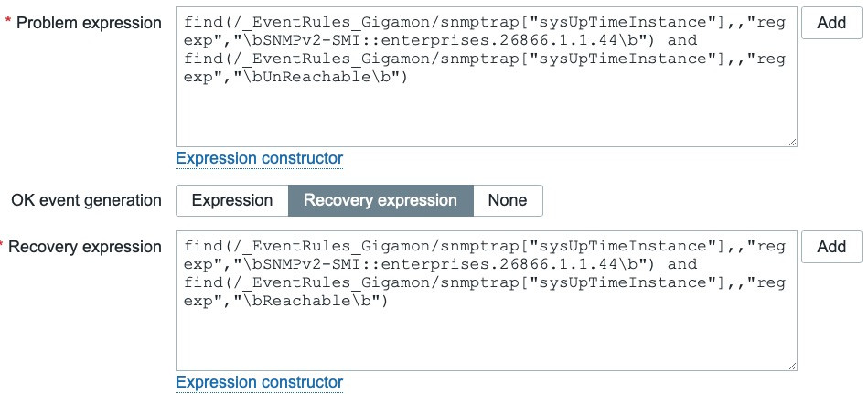Image resolution: width=868 pixels, height=394 pixels.
Task: Click empty area in Problem expression textarea
Action: (485, 119)
